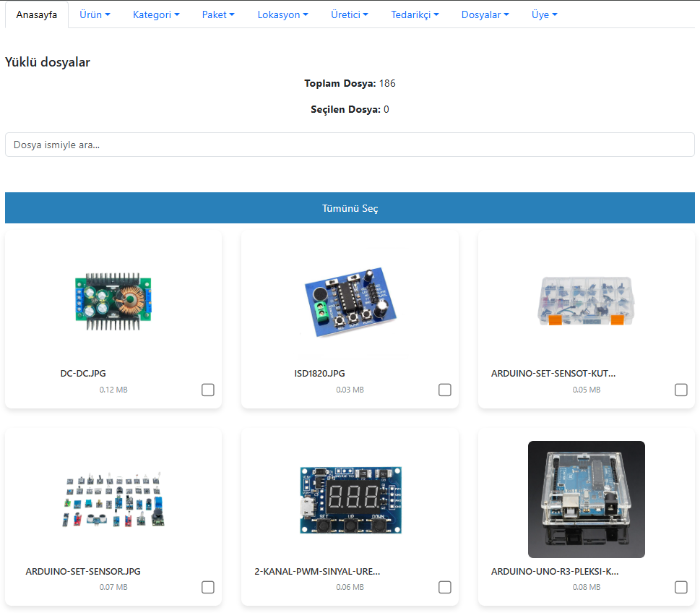
Task: Expand the Dosyalar dropdown menu
Action: [x=485, y=14]
